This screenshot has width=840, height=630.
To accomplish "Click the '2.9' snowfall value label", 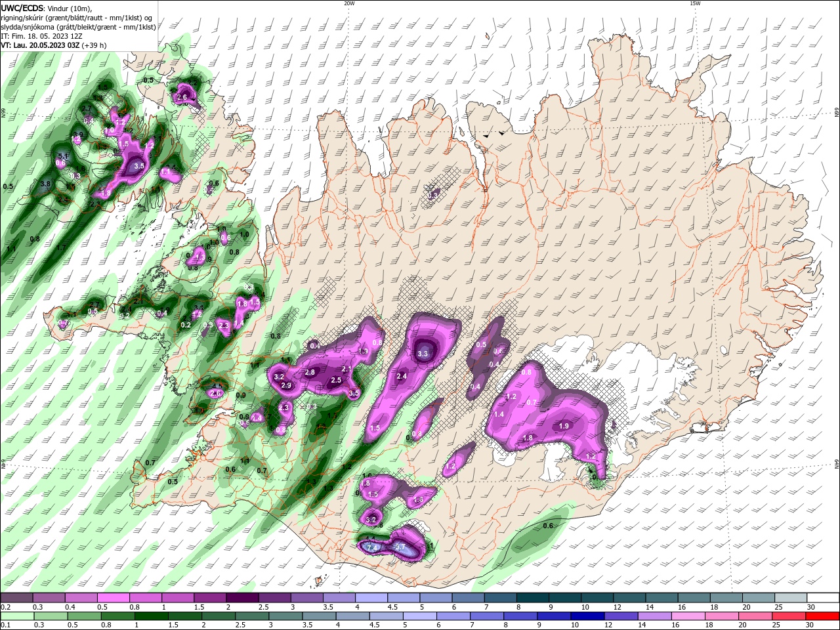I will [286, 385].
